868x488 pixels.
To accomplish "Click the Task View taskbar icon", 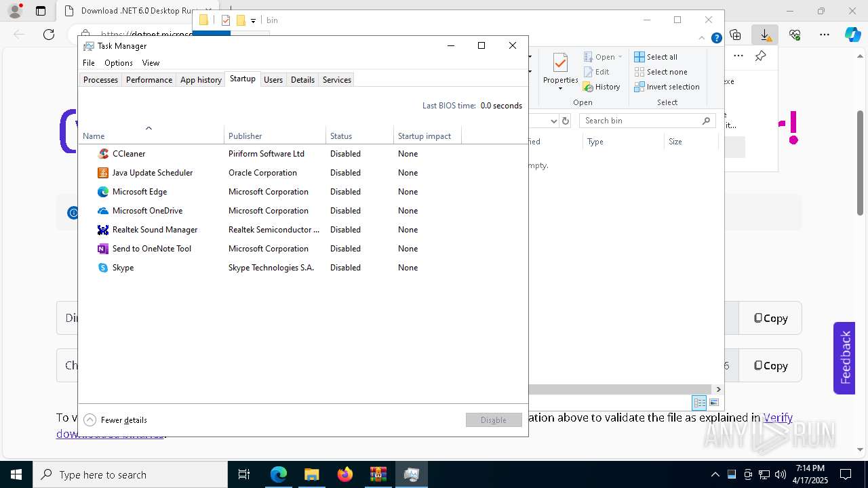I will [244, 474].
